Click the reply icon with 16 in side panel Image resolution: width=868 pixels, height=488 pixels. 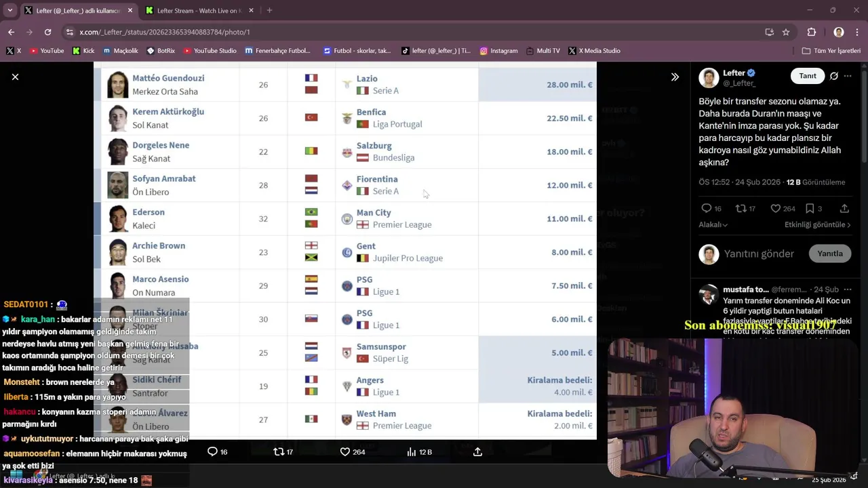pyautogui.click(x=707, y=209)
